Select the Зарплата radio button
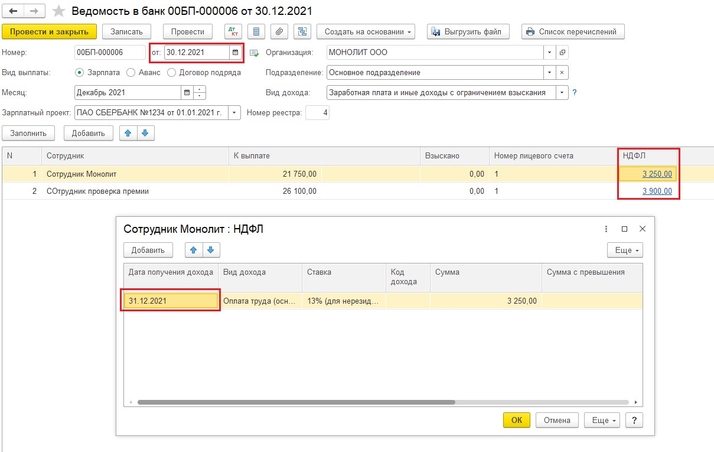The width and height of the screenshot is (714, 452). (80, 73)
